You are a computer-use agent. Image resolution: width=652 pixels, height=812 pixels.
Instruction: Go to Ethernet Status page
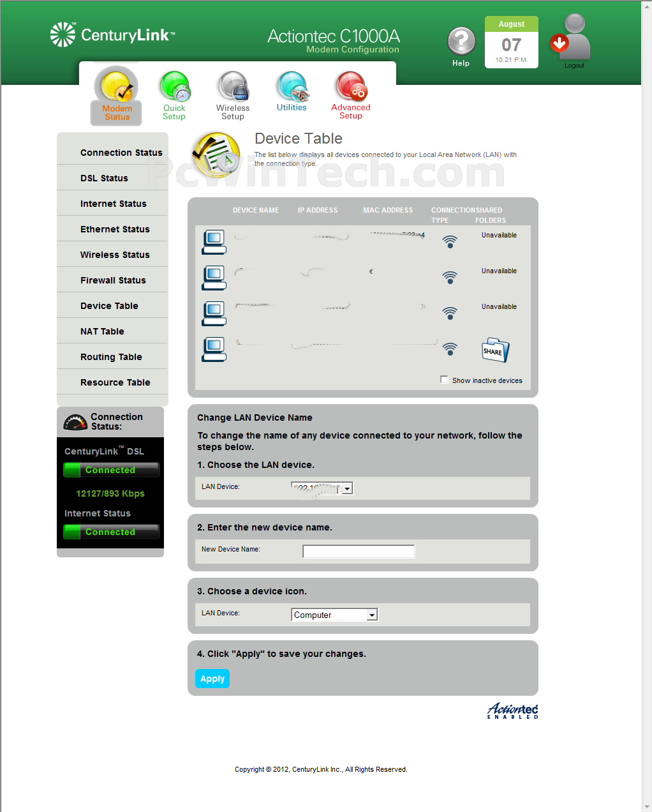coord(115,229)
